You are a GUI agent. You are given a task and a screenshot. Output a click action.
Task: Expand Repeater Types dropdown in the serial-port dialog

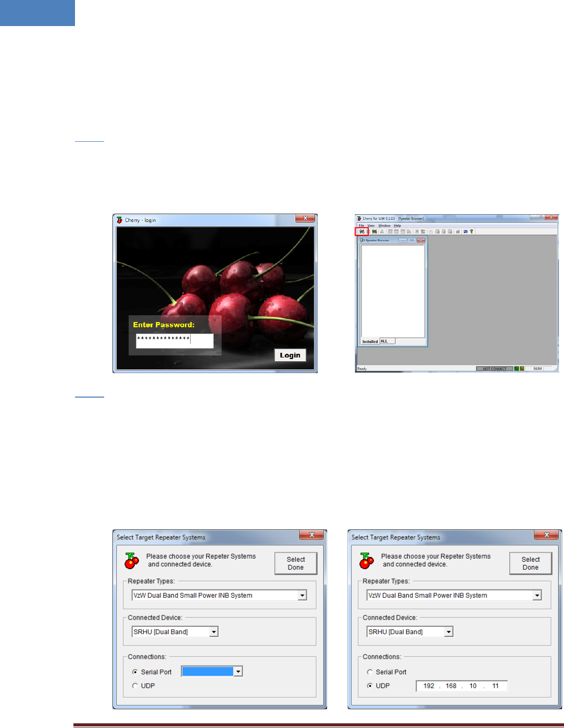302,595
